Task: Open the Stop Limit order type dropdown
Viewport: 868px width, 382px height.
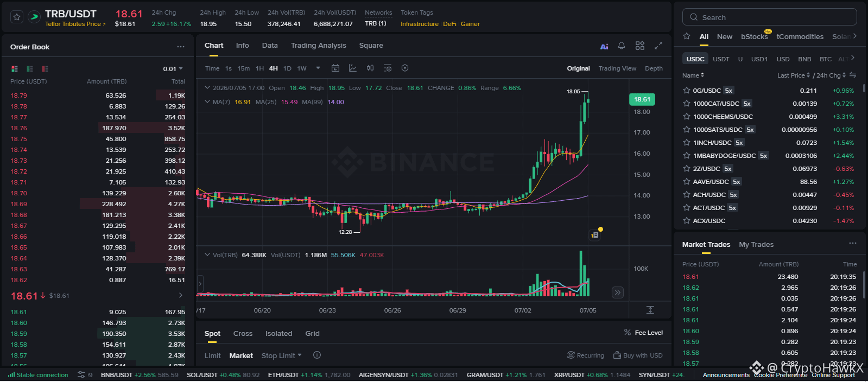Action: point(281,355)
